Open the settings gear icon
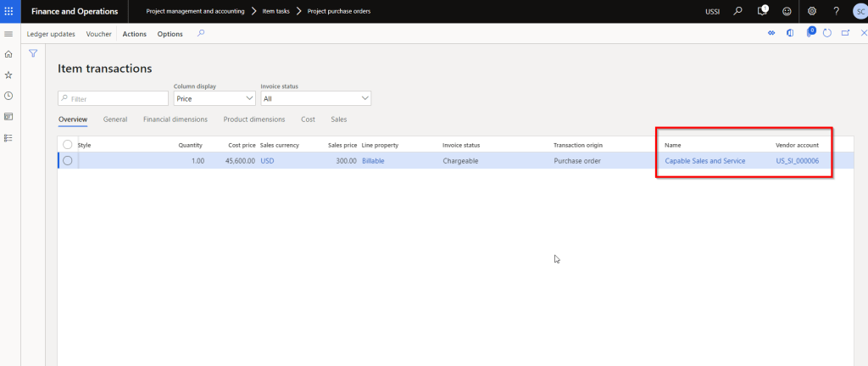 (x=812, y=11)
